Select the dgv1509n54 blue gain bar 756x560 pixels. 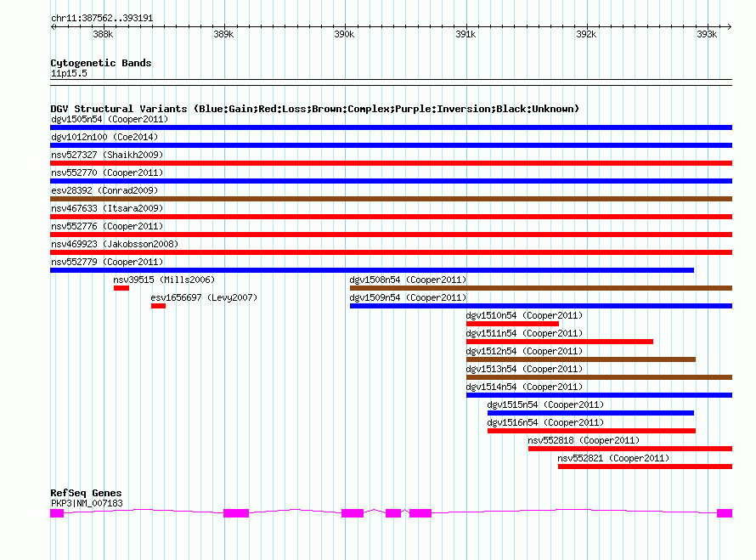coord(541,306)
